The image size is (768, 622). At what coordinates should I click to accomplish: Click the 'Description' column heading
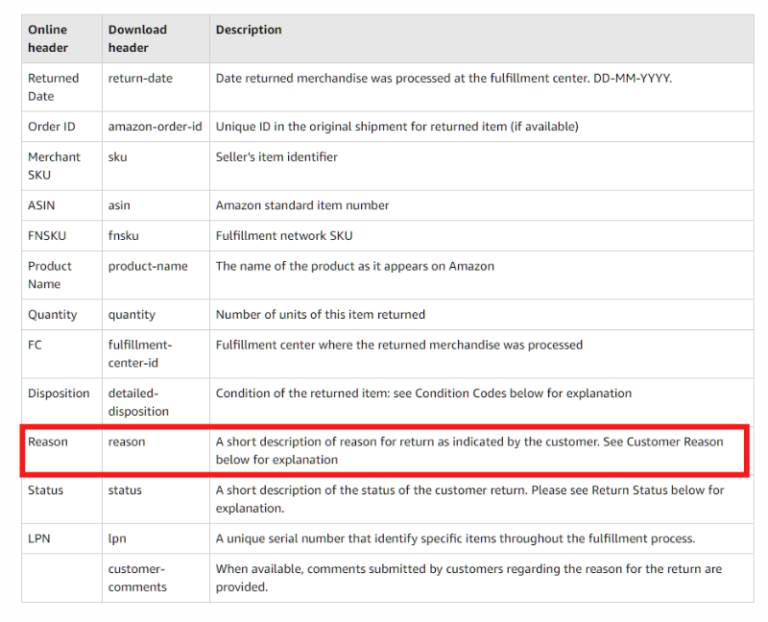248,30
